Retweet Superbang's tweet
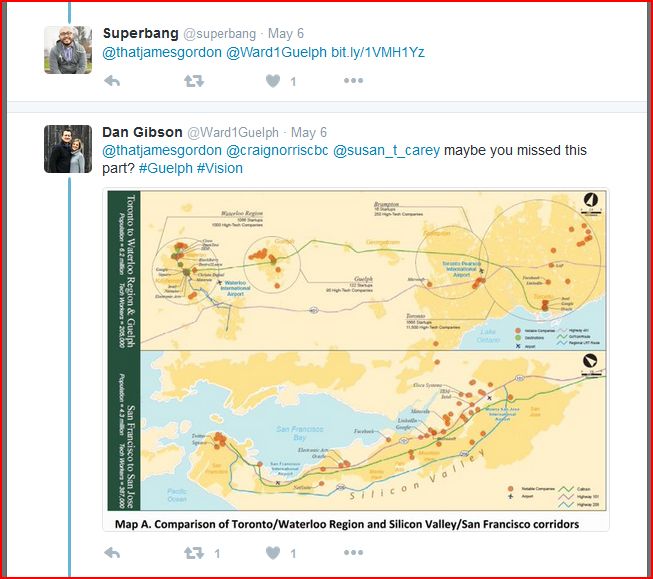 [194, 80]
